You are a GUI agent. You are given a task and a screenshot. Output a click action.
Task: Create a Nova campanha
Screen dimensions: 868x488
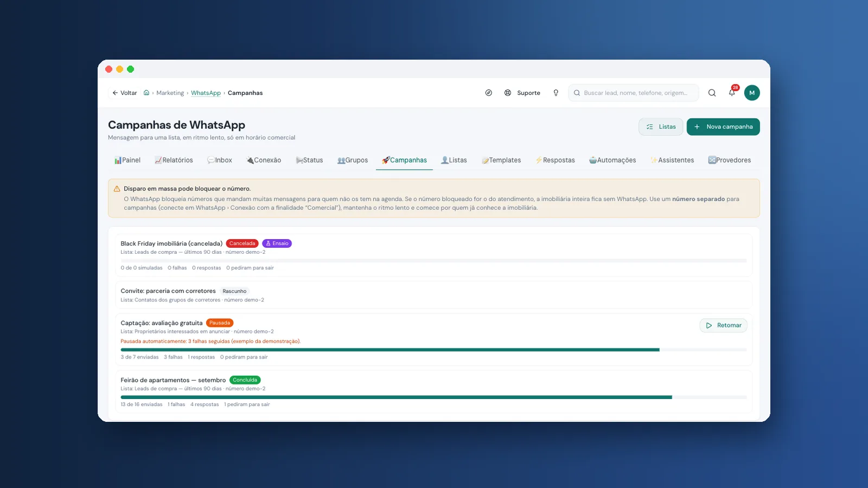(x=723, y=127)
